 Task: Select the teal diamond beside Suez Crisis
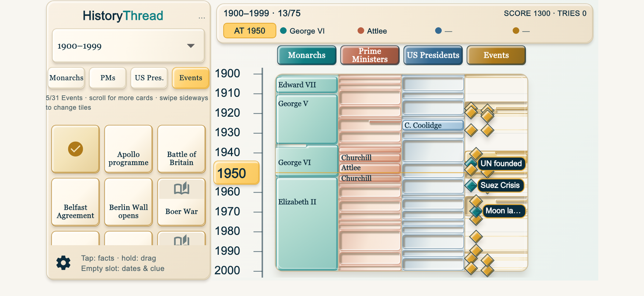click(471, 185)
